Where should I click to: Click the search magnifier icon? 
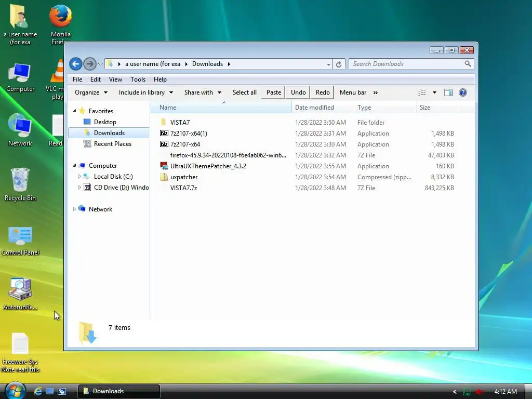click(468, 63)
